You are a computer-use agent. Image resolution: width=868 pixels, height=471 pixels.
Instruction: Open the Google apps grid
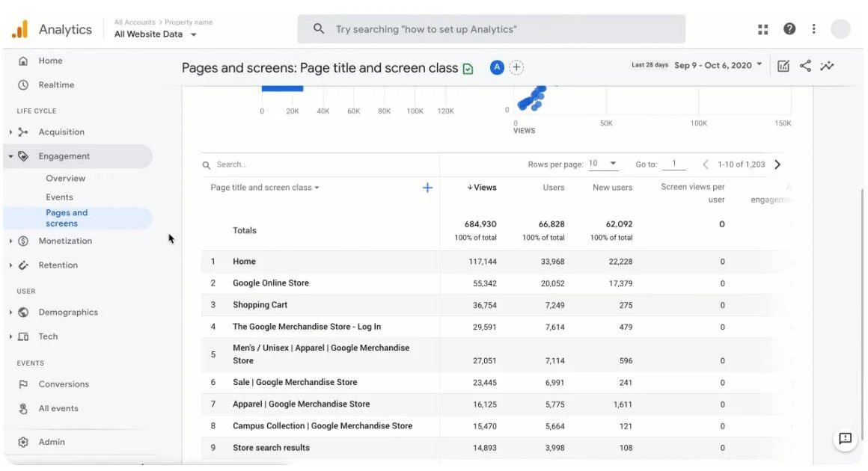(762, 29)
